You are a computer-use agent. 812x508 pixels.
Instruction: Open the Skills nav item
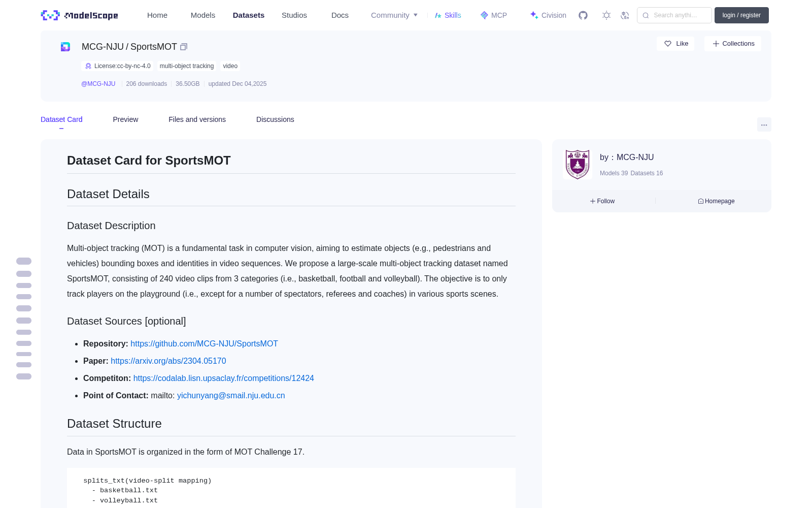(x=448, y=15)
